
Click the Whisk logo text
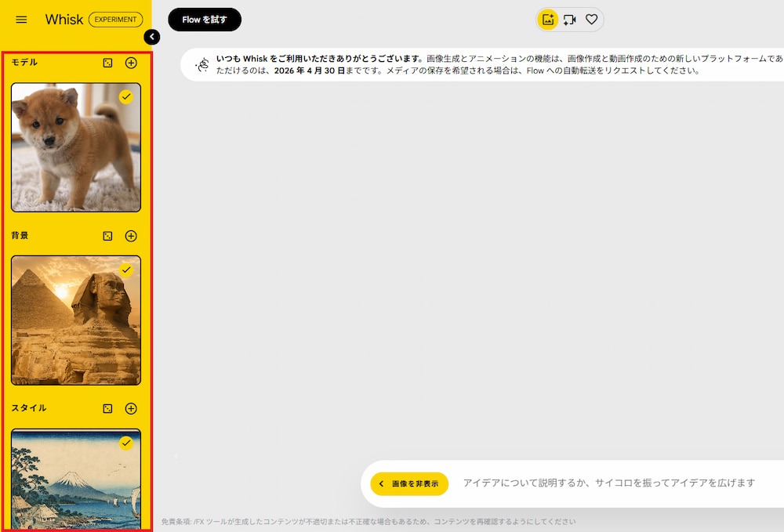[64, 20]
